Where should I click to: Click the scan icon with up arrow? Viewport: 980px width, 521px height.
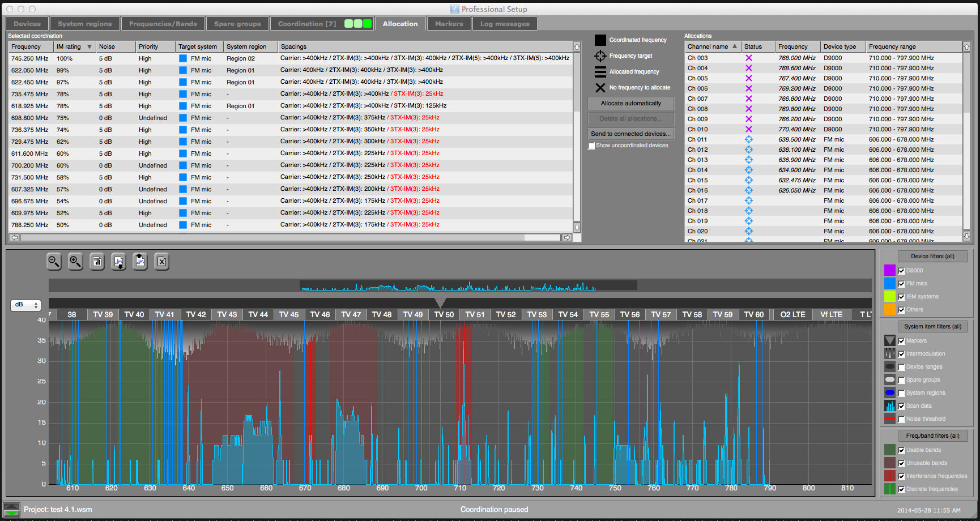coord(140,261)
